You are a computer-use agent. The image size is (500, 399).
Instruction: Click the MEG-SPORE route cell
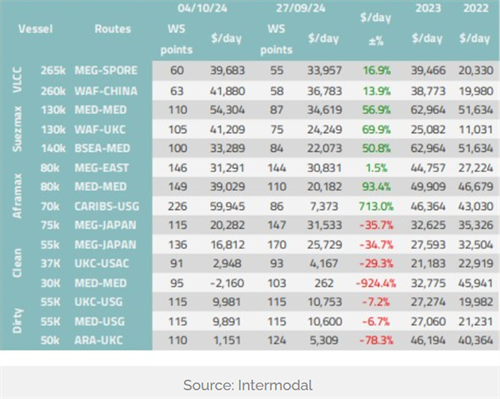[x=106, y=70]
